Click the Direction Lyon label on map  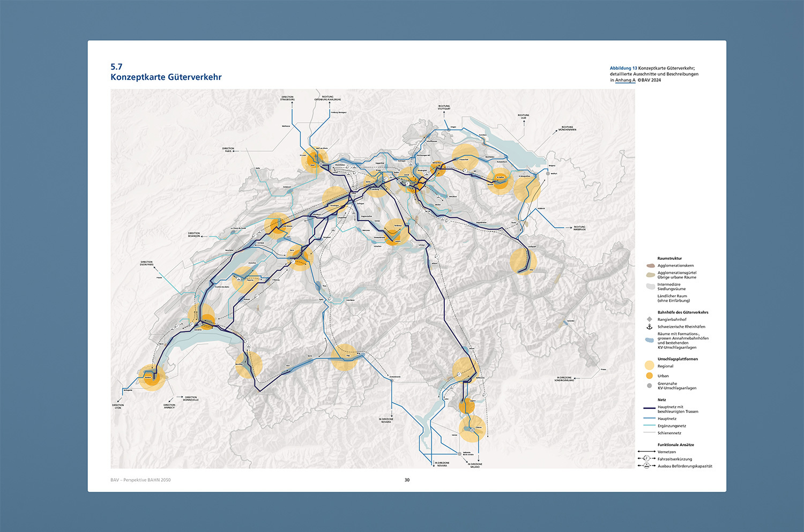click(x=118, y=407)
